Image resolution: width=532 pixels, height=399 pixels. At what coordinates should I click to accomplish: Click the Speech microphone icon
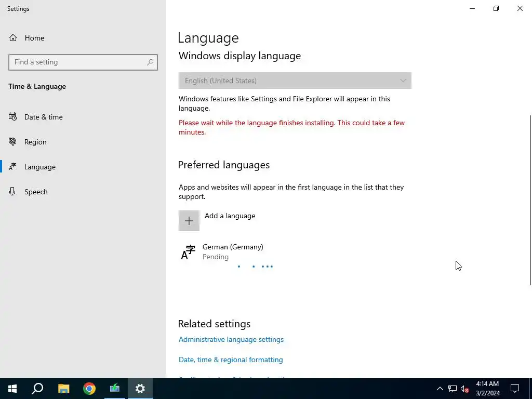[x=12, y=191]
